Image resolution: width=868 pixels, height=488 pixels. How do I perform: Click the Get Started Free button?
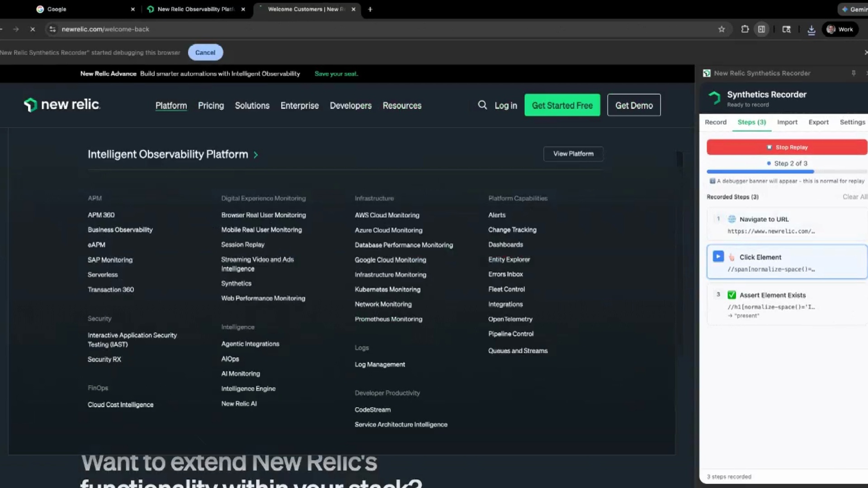click(x=562, y=105)
